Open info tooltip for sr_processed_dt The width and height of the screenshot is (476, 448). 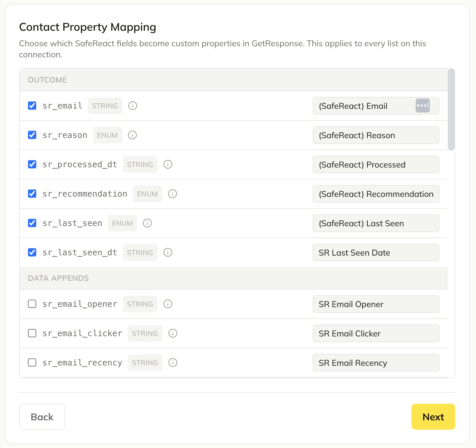[x=168, y=164]
